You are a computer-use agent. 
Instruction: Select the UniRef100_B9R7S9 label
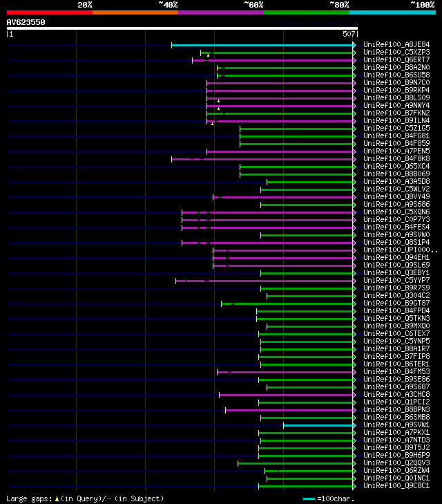pyautogui.click(x=396, y=288)
